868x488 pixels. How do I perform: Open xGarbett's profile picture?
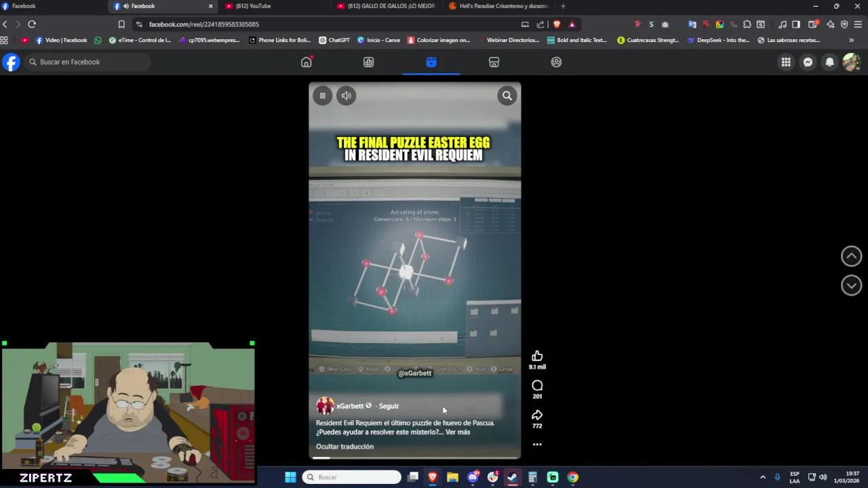tap(325, 406)
